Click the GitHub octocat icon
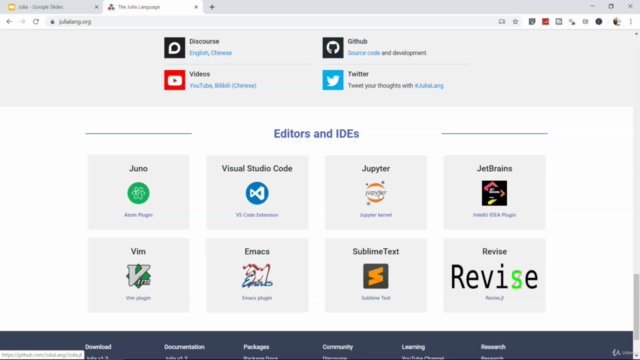Viewport: 640px width, 360px height. [x=333, y=48]
